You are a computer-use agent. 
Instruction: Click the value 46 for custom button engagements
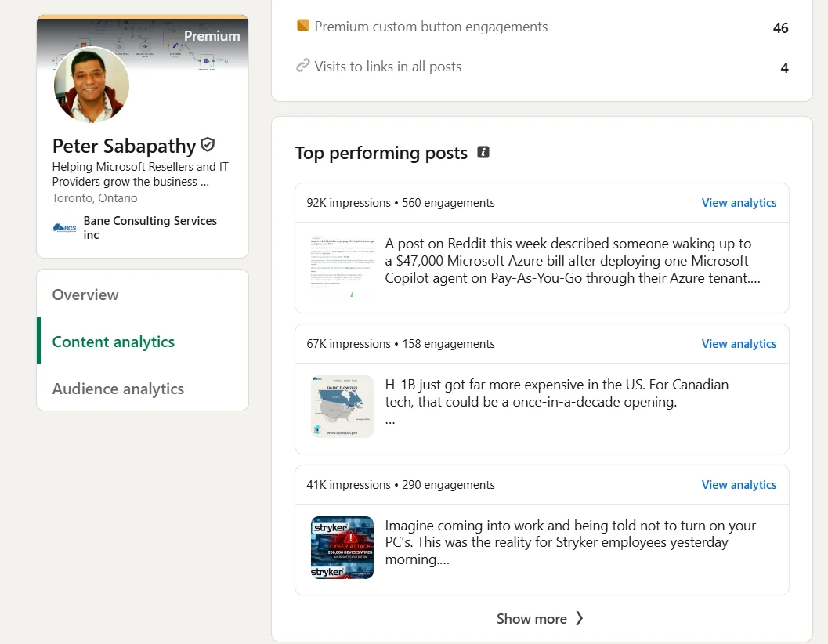point(780,28)
